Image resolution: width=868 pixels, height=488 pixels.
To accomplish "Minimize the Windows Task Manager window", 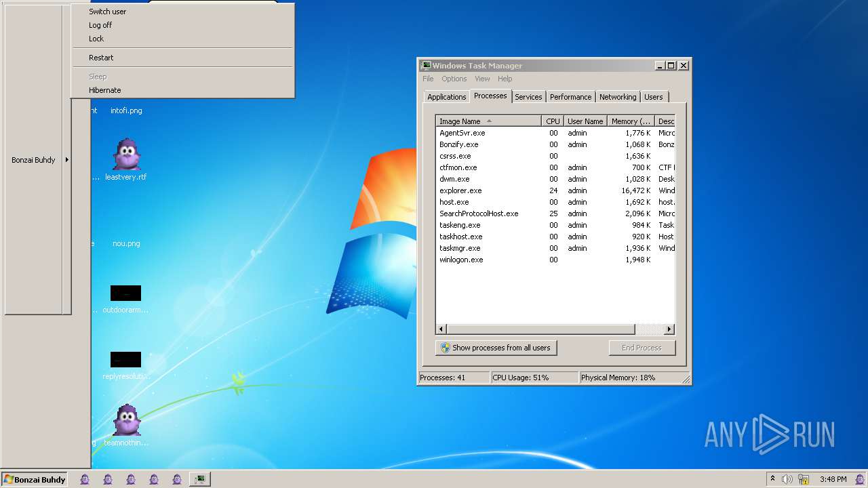I will 660,66.
